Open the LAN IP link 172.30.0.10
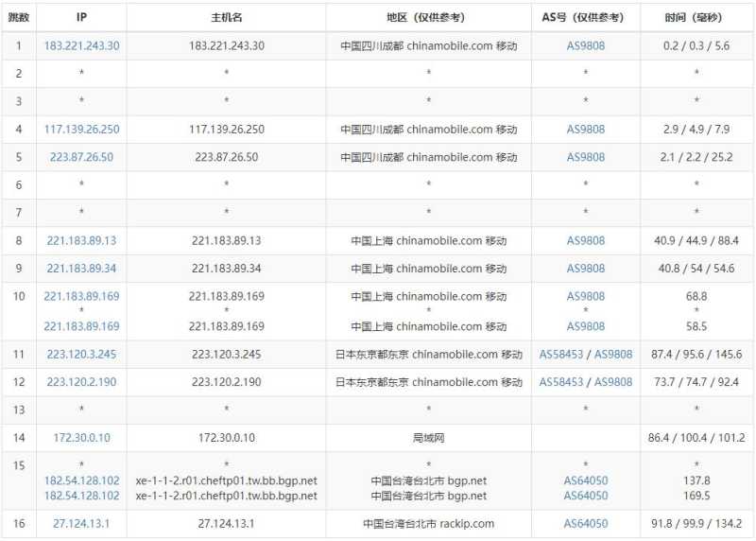756x541 pixels. click(x=81, y=438)
